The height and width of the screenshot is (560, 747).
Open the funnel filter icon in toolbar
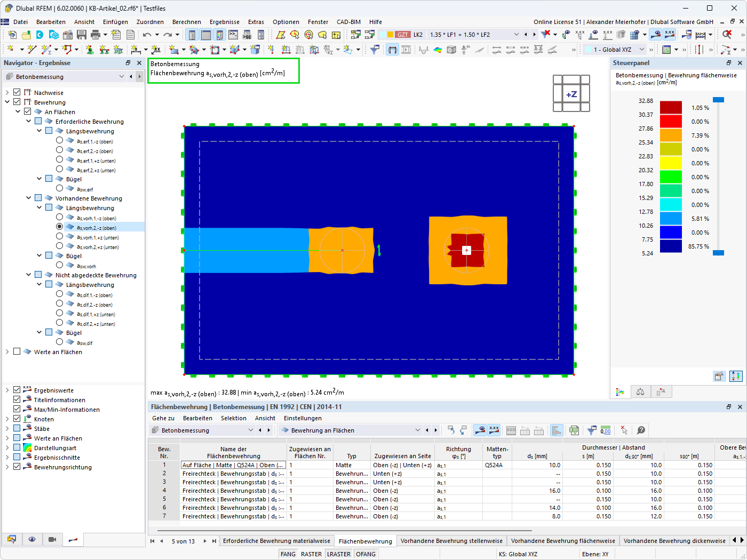pyautogui.click(x=375, y=50)
